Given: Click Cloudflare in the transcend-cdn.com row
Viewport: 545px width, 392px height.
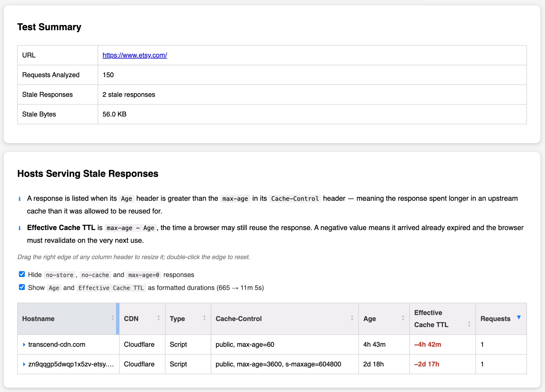Looking at the screenshot, I should pos(139,345).
